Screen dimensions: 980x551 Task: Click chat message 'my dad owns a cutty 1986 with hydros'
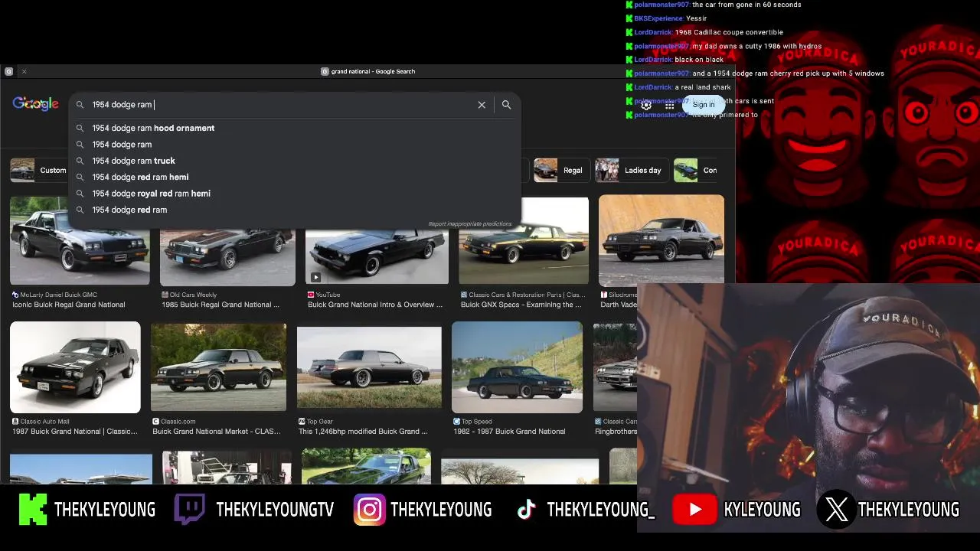pos(757,46)
